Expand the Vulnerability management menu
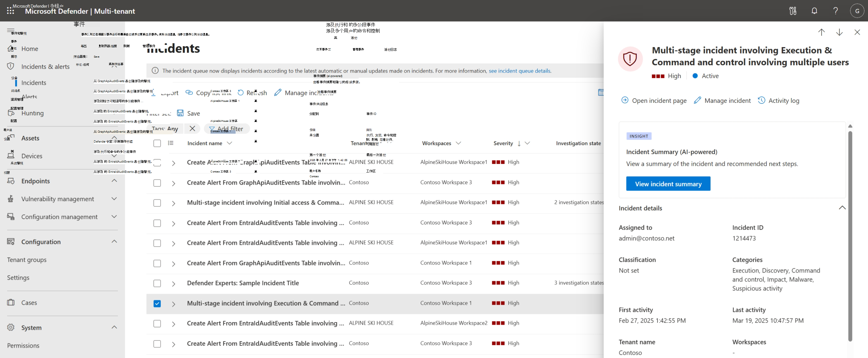Viewport: 868px width, 358px height. tap(114, 199)
